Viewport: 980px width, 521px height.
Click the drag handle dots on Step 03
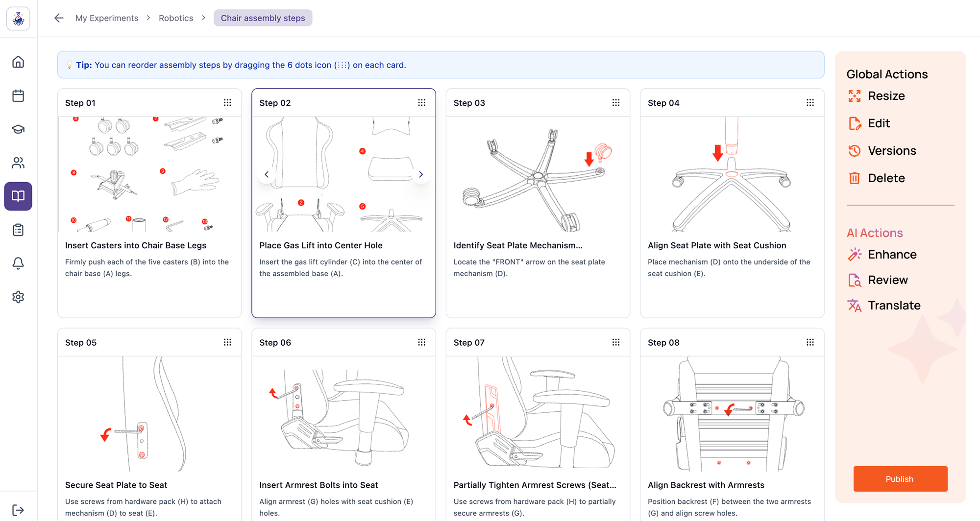pos(616,103)
